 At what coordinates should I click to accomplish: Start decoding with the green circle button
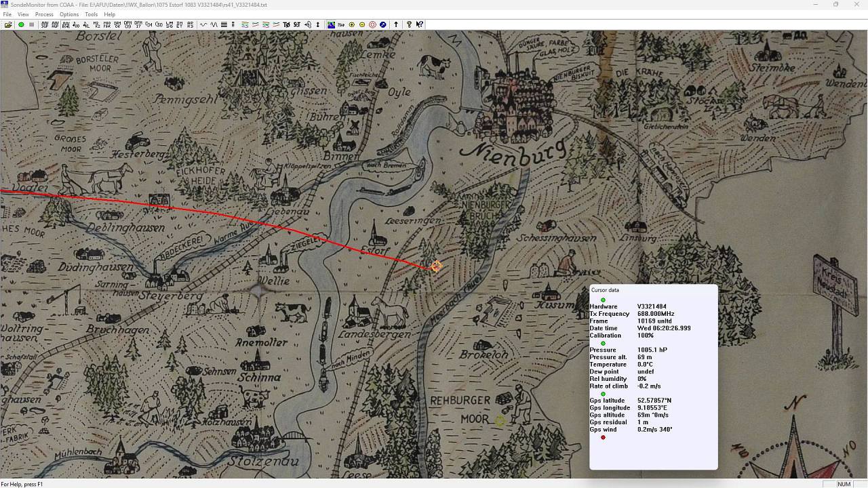click(21, 24)
